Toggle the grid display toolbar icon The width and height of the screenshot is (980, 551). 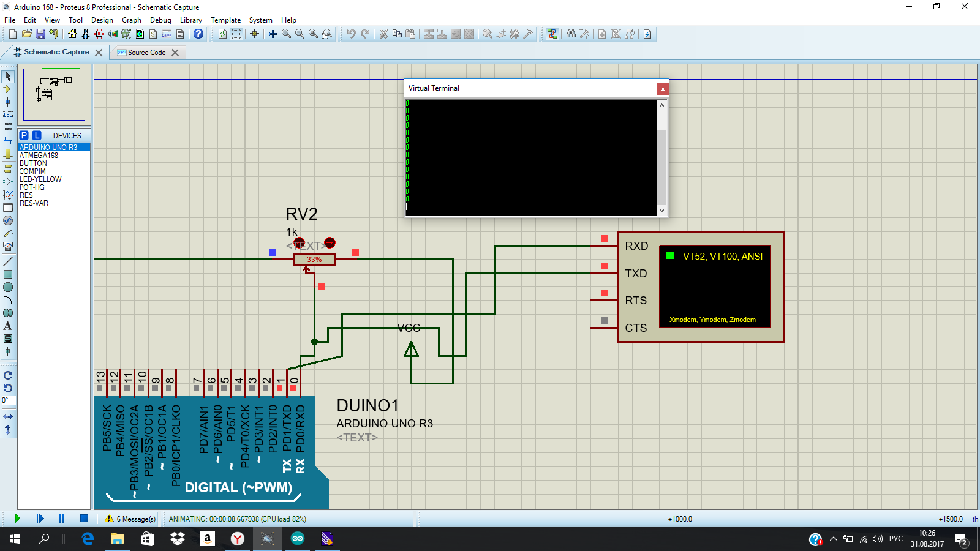236,34
